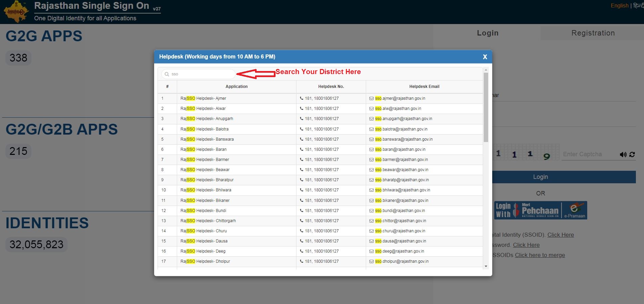Click forgot SSOID 'Click Here' link
Image resolution: width=644 pixels, height=304 pixels.
[x=560, y=235]
